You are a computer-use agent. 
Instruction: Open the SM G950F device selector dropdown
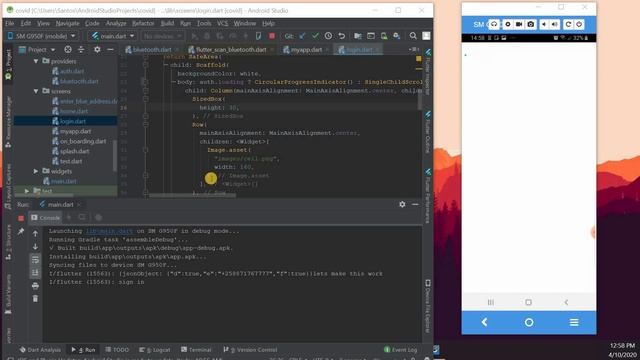[42, 36]
